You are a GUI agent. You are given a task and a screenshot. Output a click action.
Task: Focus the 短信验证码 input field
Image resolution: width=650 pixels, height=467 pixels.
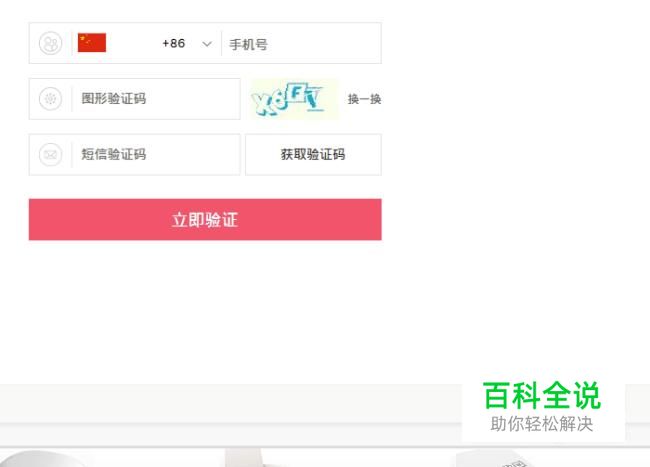pos(156,155)
